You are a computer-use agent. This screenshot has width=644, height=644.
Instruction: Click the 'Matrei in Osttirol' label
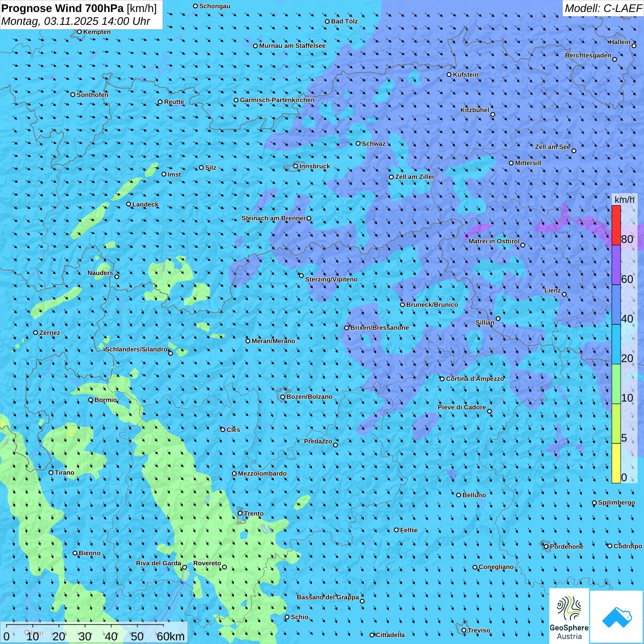point(494,241)
